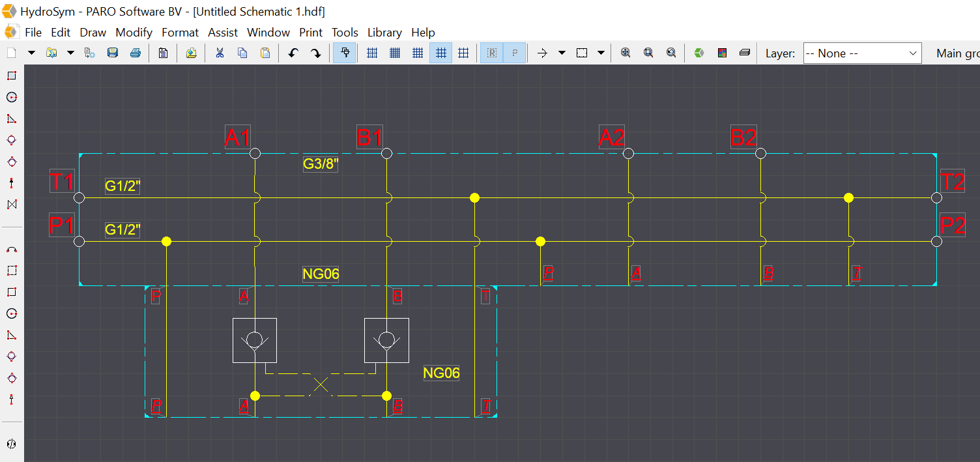Image resolution: width=980 pixels, height=462 pixels.
Task: Open the File menu
Action: click(x=33, y=32)
